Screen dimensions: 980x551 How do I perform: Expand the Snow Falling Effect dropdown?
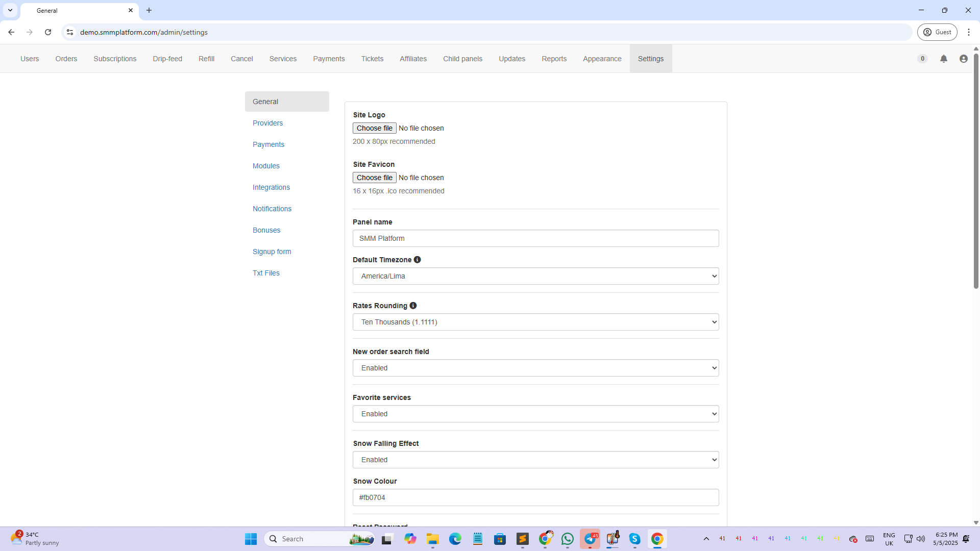(535, 460)
